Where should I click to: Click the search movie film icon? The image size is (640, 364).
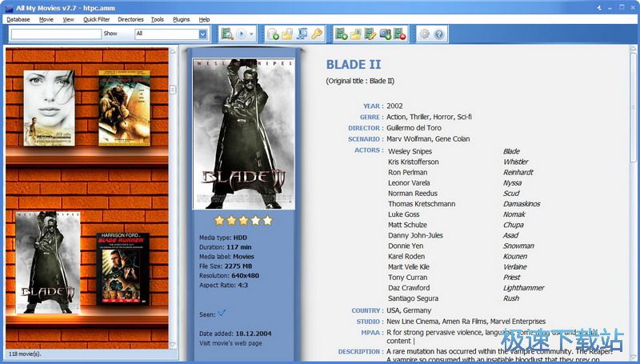(226, 34)
